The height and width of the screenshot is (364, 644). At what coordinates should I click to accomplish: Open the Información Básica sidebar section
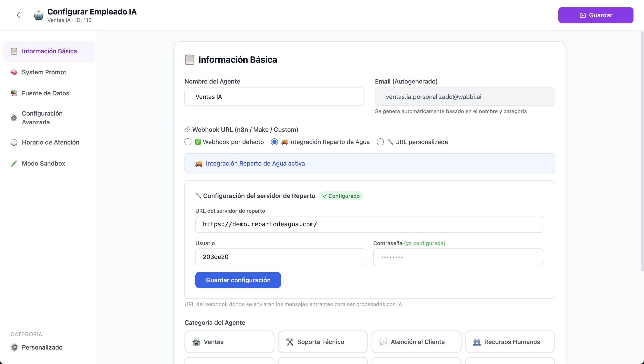coord(49,51)
